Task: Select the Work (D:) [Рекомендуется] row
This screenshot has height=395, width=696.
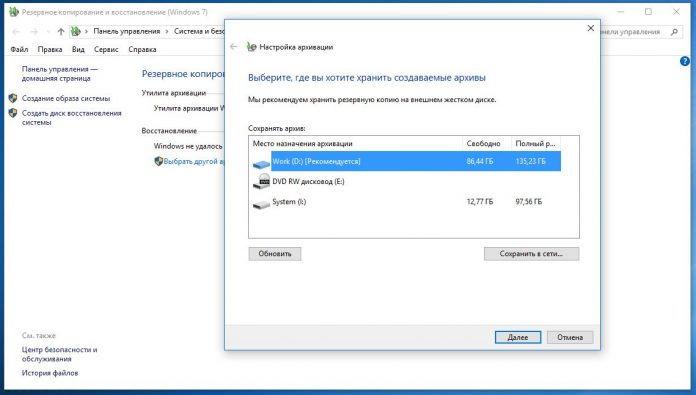Action: pyautogui.click(x=406, y=161)
